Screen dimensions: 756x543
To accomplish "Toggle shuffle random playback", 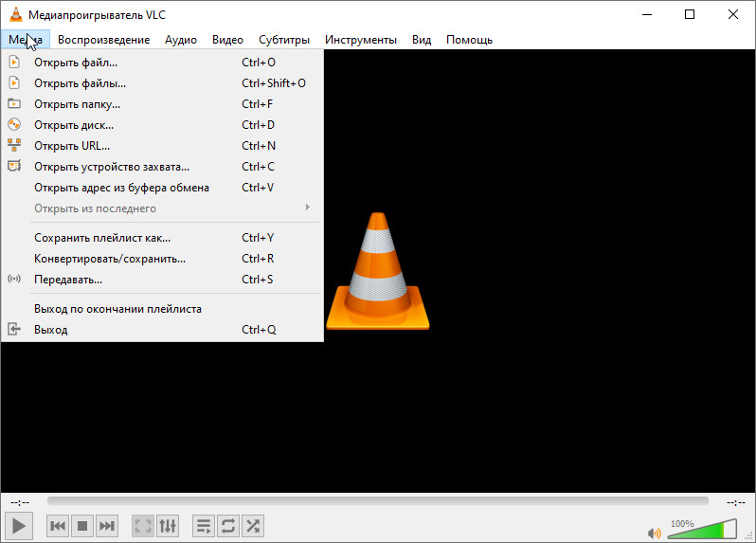I will (x=252, y=525).
